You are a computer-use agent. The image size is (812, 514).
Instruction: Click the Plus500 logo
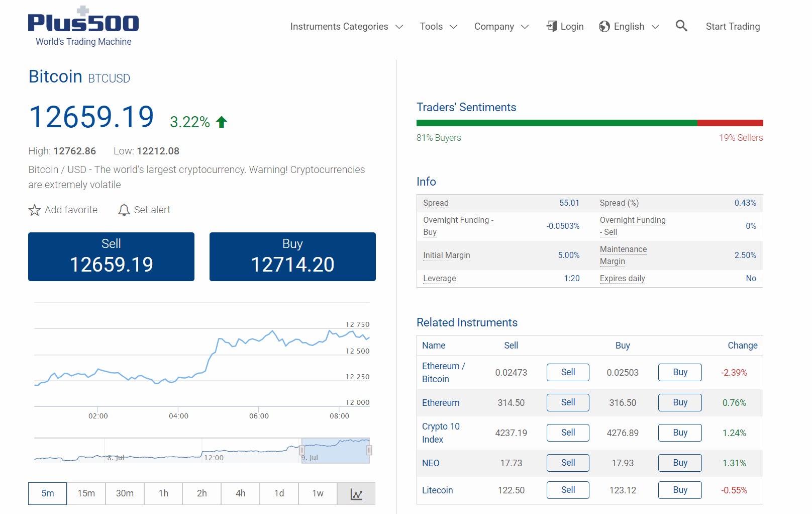tap(83, 26)
